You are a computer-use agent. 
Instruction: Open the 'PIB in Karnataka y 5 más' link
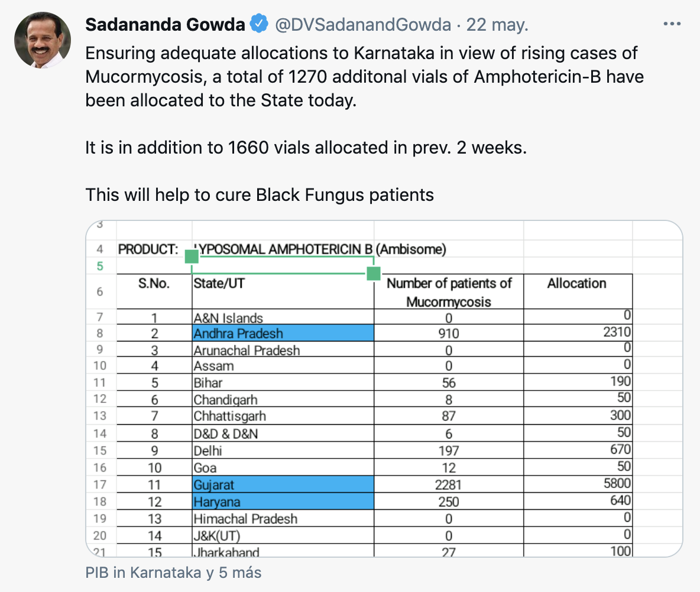coord(173,573)
